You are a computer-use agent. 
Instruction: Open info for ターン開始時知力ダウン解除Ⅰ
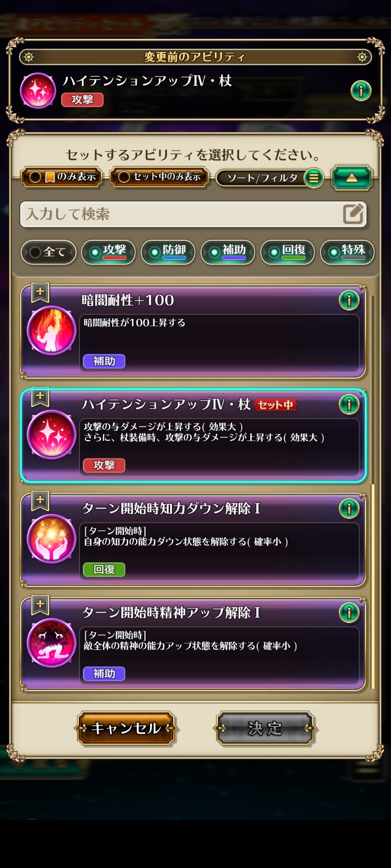point(349,509)
